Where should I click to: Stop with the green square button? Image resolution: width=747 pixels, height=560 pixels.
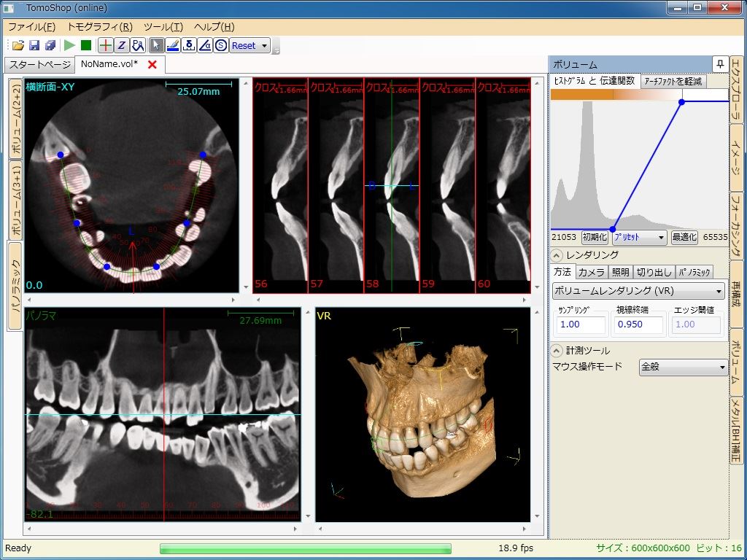[x=86, y=45]
